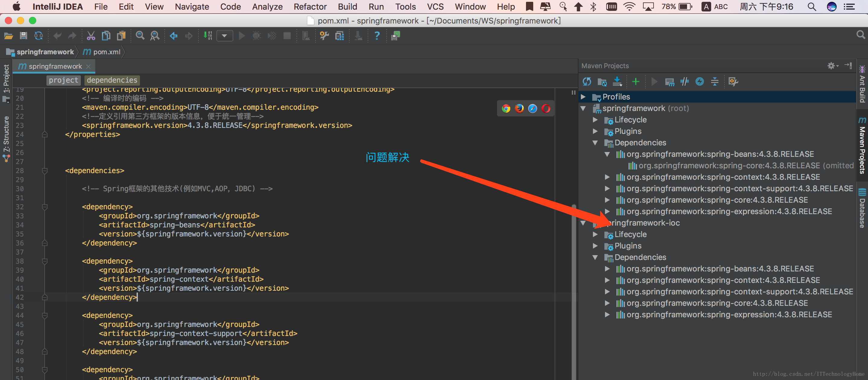
Task: Collapse springframework-ioc Dependencies node
Action: click(595, 257)
